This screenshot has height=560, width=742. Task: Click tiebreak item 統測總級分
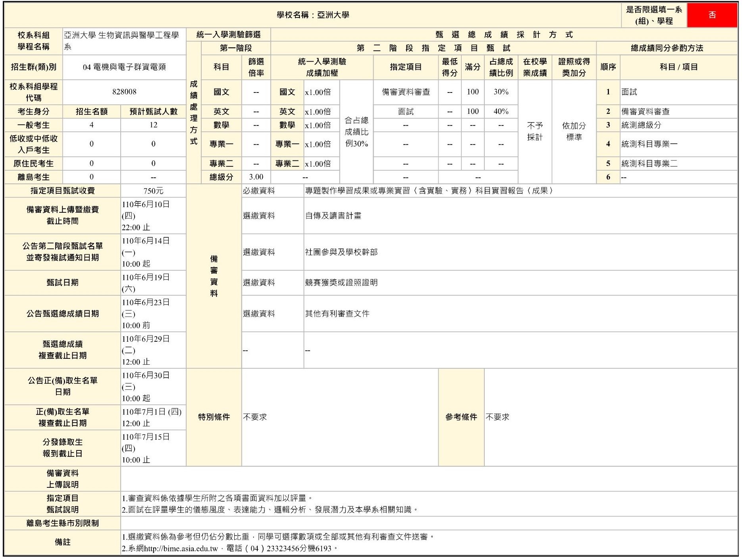[x=642, y=125]
